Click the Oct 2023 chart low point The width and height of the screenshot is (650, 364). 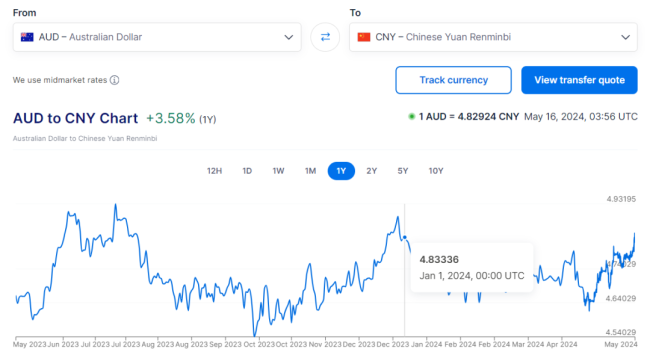(255, 334)
